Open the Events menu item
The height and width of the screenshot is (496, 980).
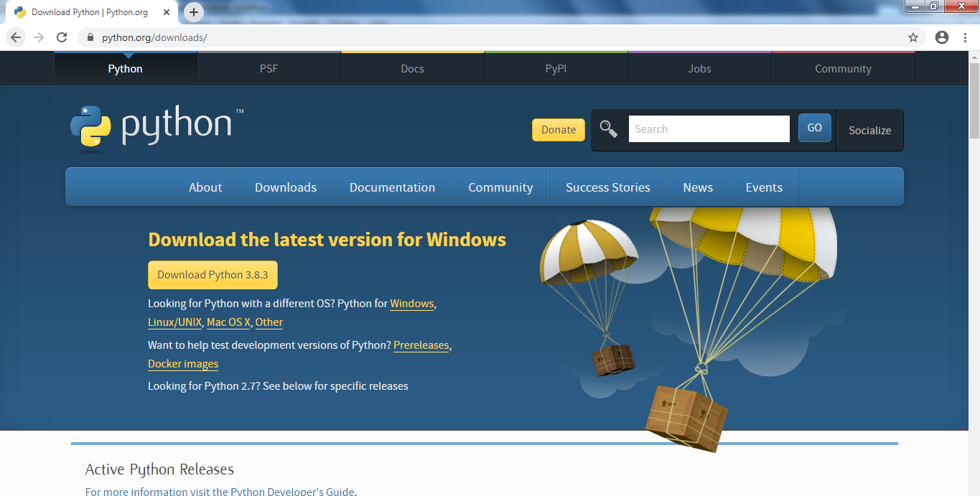(x=764, y=187)
